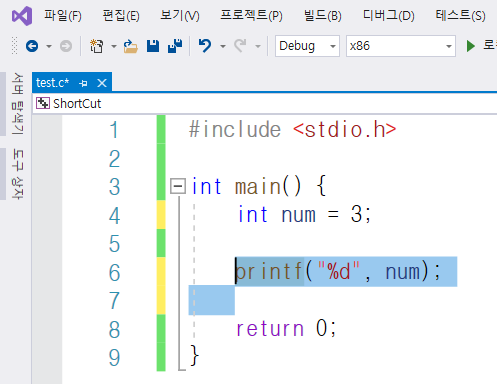
Task: Click line number 4 in the gutter
Action: coord(114,215)
